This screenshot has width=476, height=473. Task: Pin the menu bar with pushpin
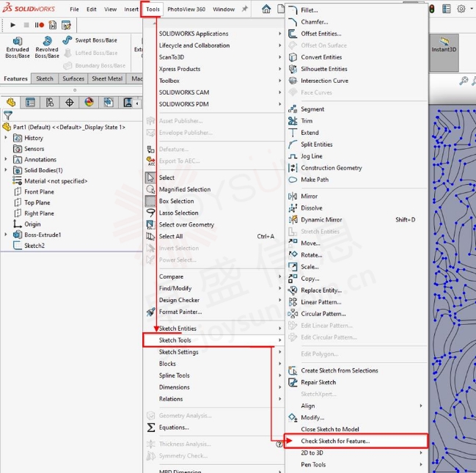click(x=245, y=9)
